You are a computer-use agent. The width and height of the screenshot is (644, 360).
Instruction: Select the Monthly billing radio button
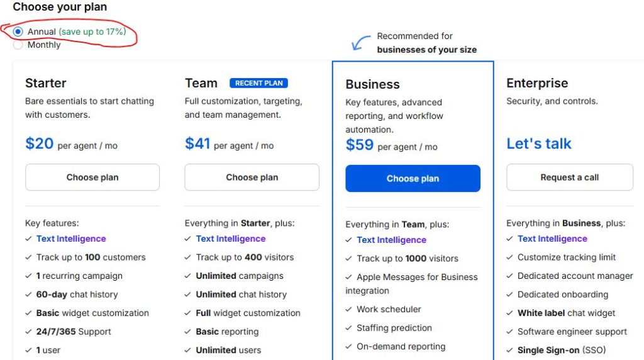point(18,45)
